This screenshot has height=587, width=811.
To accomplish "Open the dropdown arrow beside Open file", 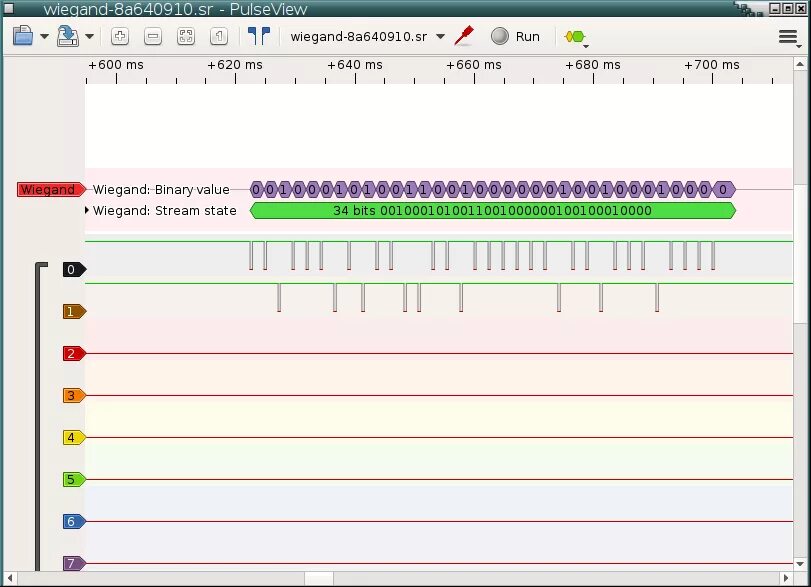I will (44, 37).
